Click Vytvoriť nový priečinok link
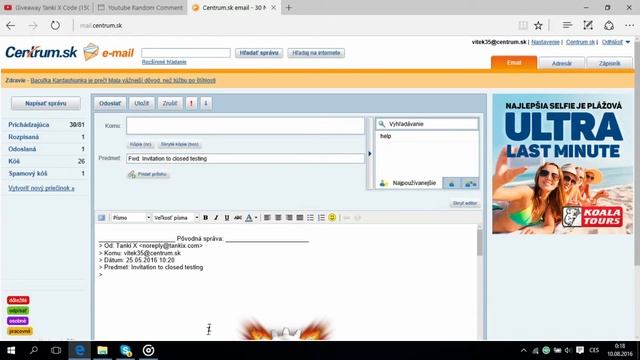The height and width of the screenshot is (360, 640). pyautogui.click(x=41, y=188)
